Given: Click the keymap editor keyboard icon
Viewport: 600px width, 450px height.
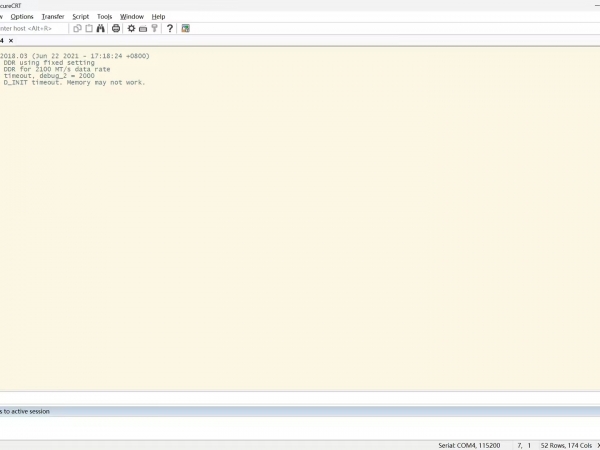Looking at the screenshot, I should (143, 28).
